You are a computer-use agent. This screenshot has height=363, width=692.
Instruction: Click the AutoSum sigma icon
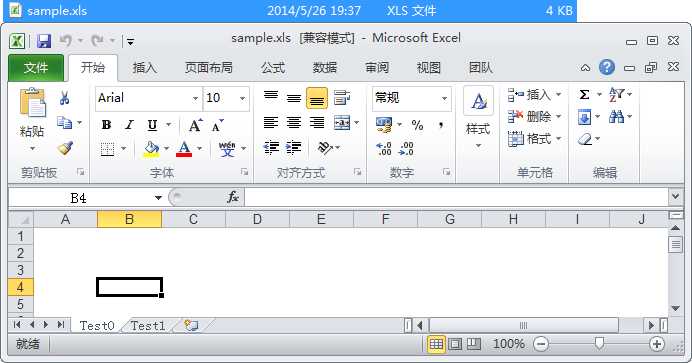click(584, 94)
